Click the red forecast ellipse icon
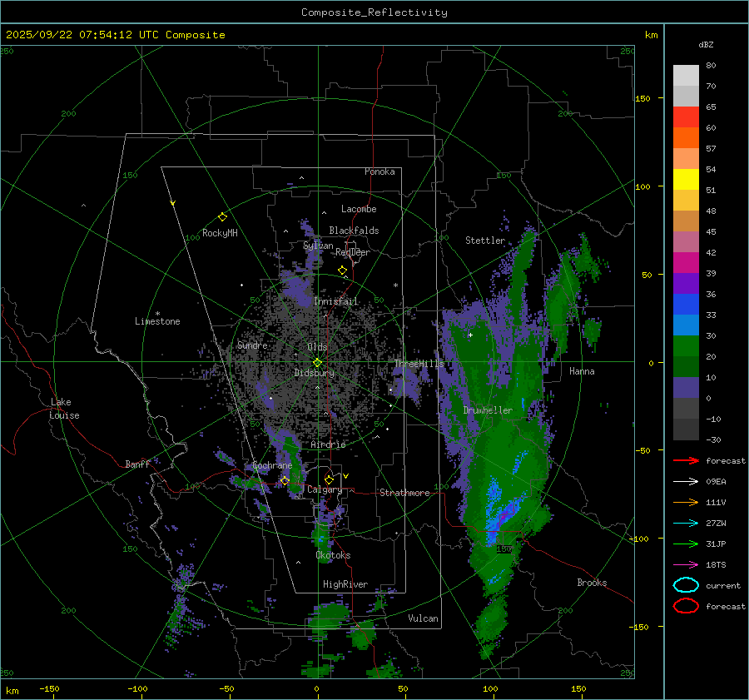 pos(686,606)
